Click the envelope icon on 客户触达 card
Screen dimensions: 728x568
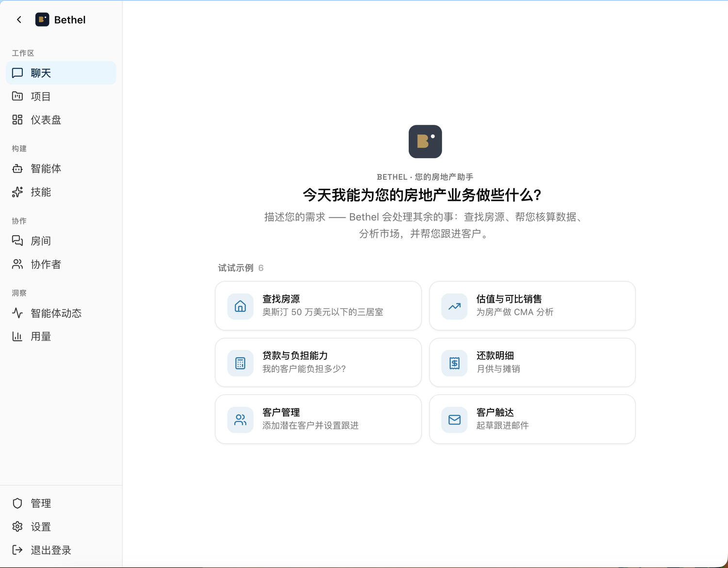[x=454, y=420]
